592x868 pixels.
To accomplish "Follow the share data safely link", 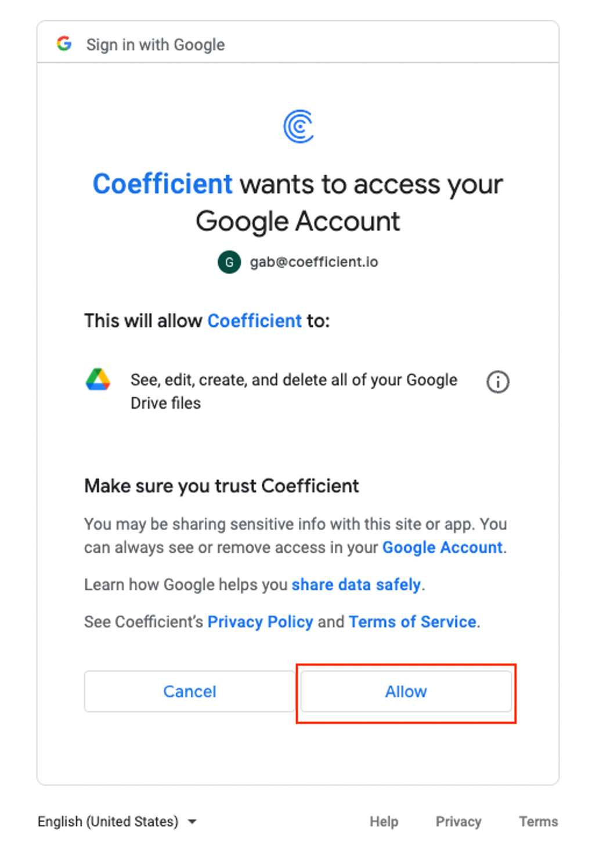I will pyautogui.click(x=356, y=585).
